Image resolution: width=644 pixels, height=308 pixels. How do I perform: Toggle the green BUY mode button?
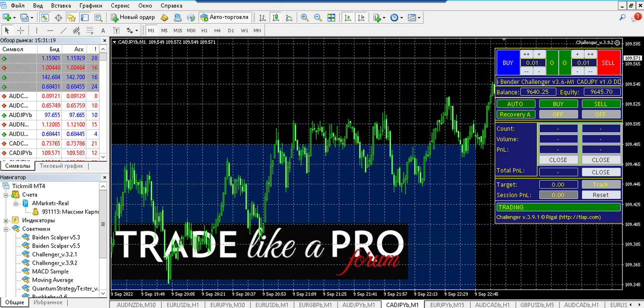point(558,104)
